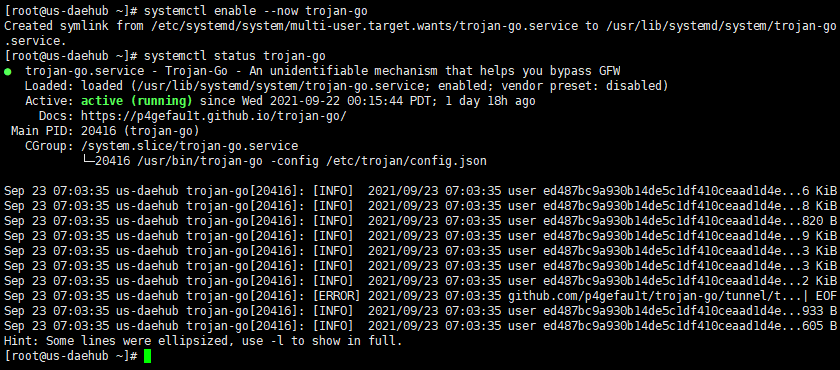Image resolution: width=840 pixels, height=370 pixels.
Task: Click the green 'active (running)' status text
Action: coord(137,101)
